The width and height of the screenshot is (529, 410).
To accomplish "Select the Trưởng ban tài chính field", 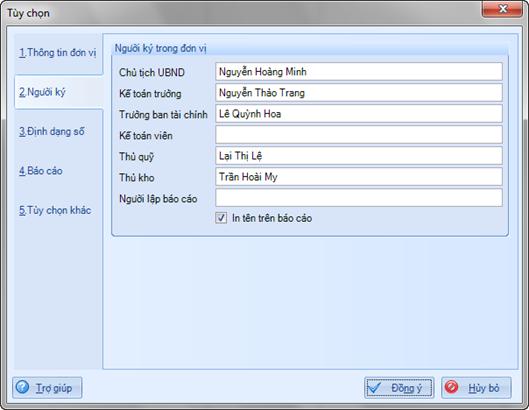I will [359, 114].
